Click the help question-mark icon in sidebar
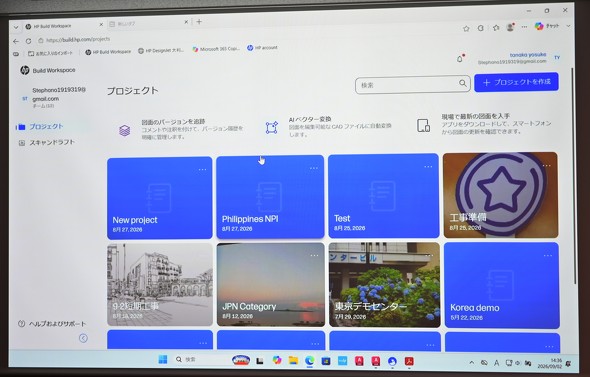The width and height of the screenshot is (590, 377). (21, 324)
